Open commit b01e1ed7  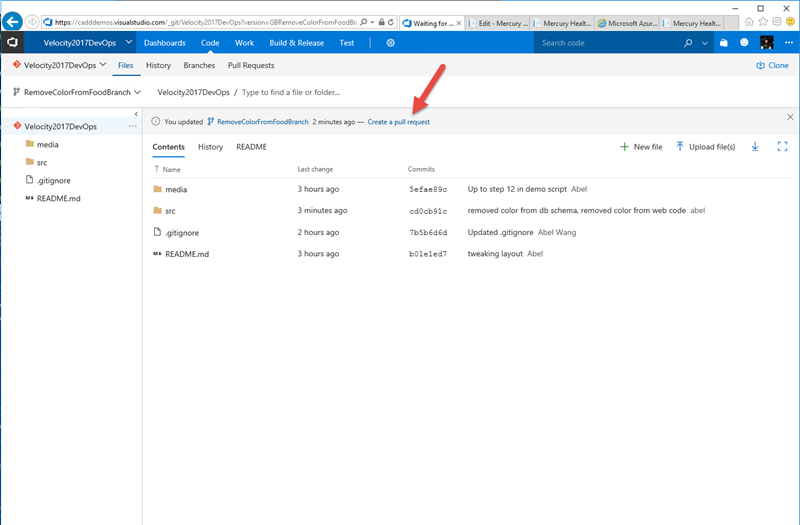pos(428,254)
